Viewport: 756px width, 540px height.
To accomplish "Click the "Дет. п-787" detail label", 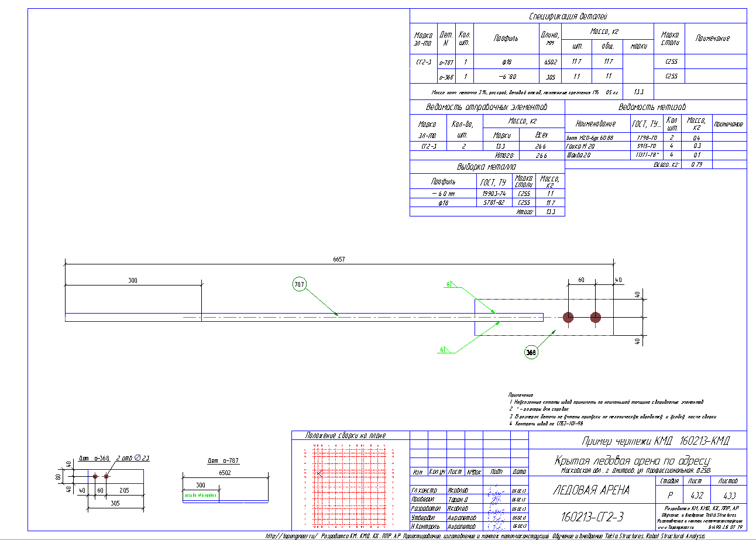I will coord(223,461).
